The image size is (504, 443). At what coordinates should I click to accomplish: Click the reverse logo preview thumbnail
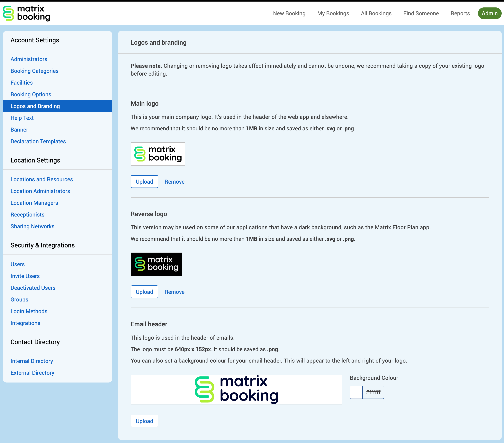click(x=156, y=264)
